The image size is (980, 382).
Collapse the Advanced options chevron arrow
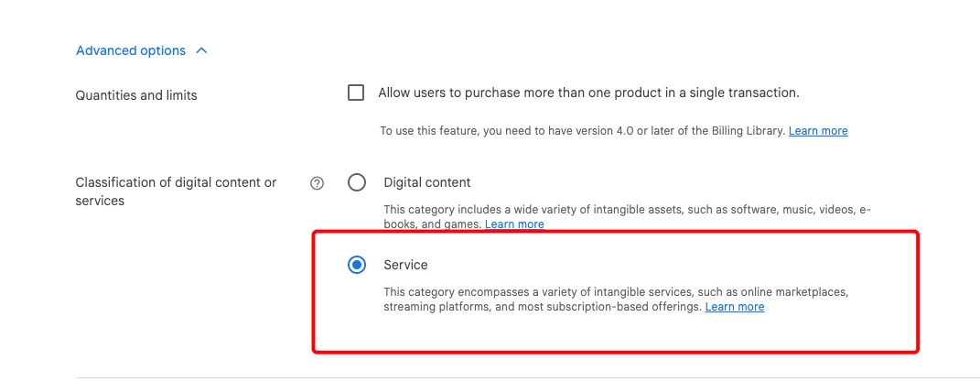(201, 50)
